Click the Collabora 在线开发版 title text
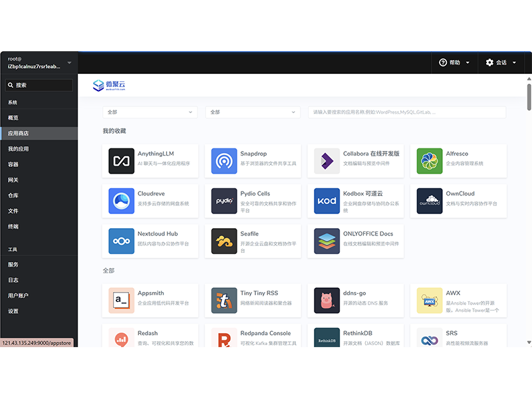Screen dimensions: 532x399 (x=371, y=154)
